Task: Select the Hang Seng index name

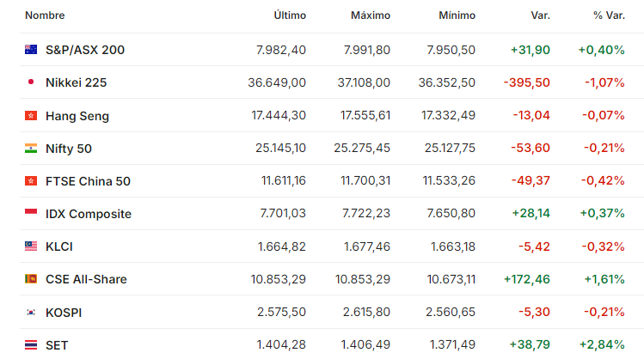Action: [x=77, y=116]
